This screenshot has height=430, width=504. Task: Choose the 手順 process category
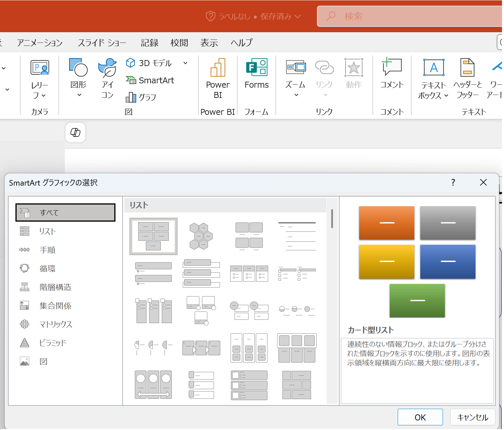[x=65, y=250]
